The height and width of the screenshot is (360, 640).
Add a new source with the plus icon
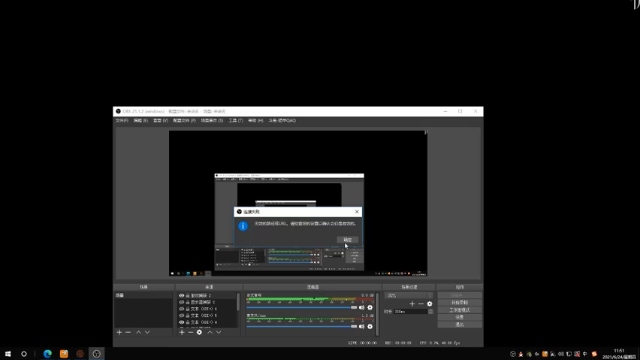click(x=182, y=332)
